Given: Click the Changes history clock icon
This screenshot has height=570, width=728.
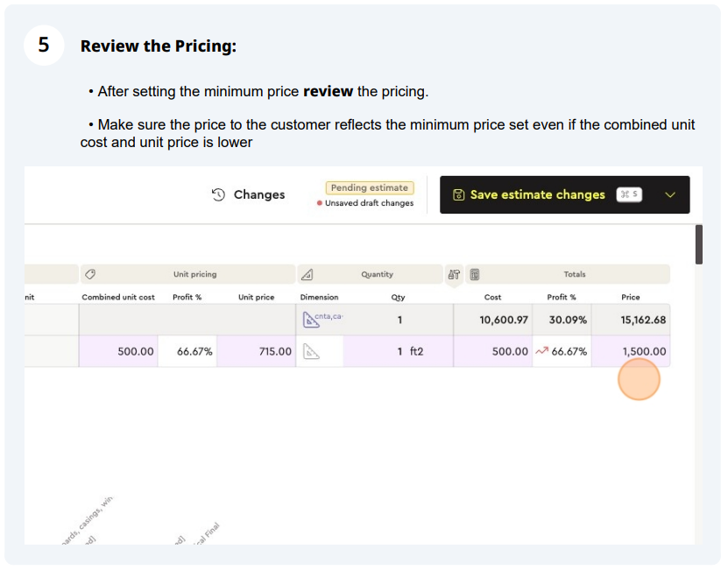Looking at the screenshot, I should (x=218, y=194).
